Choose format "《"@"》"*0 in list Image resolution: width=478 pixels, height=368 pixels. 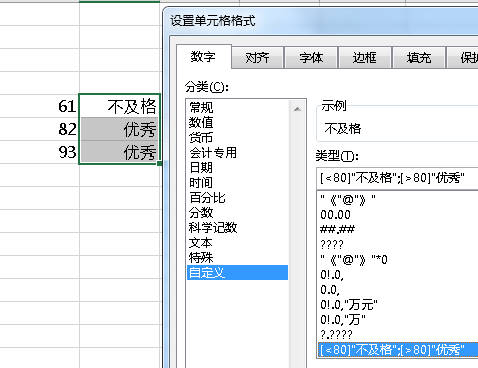(398, 260)
